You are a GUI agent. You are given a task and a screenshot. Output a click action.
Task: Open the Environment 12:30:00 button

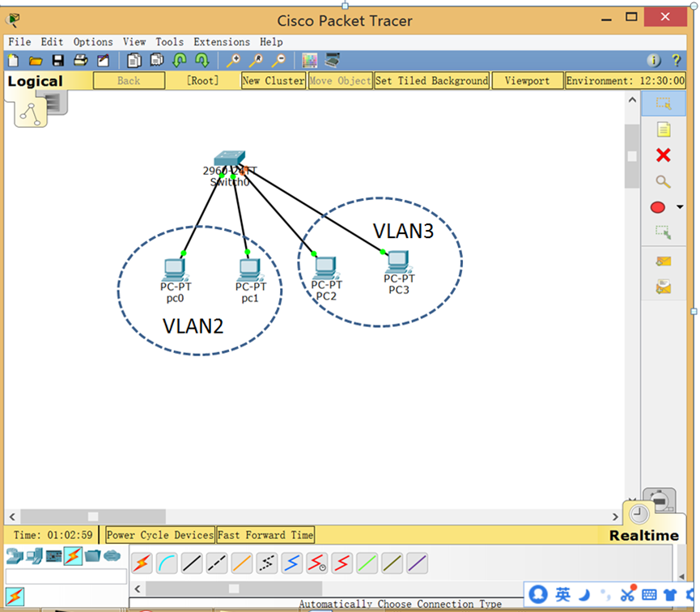[x=626, y=81]
